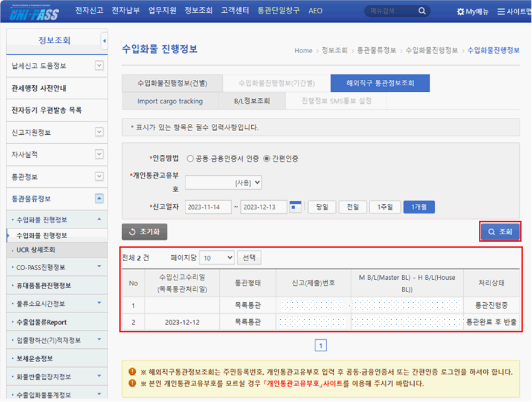The height and width of the screenshot is (402, 532).
Task: Click the UNI-PASS logo
Action: click(34, 13)
